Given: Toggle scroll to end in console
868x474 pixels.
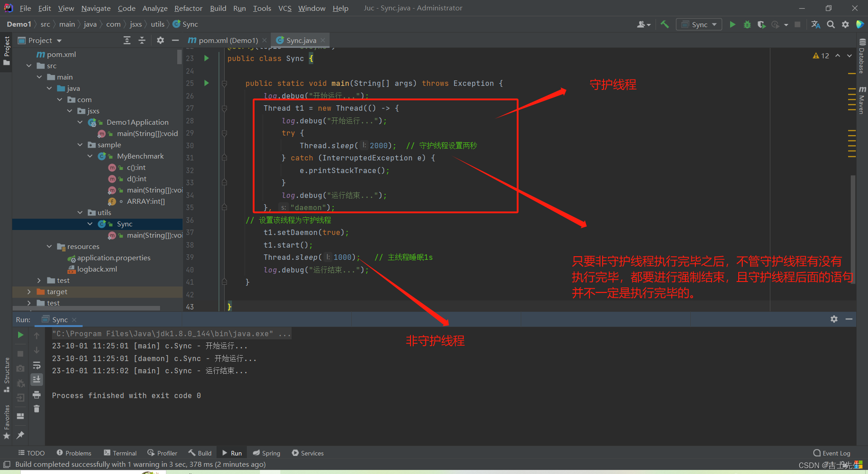Looking at the screenshot, I should [x=37, y=379].
